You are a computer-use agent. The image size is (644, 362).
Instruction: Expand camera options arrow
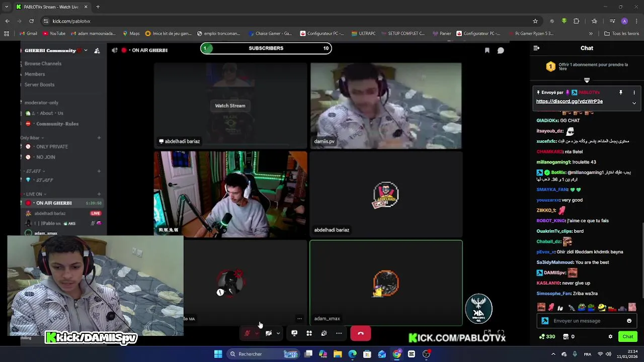pos(278,333)
